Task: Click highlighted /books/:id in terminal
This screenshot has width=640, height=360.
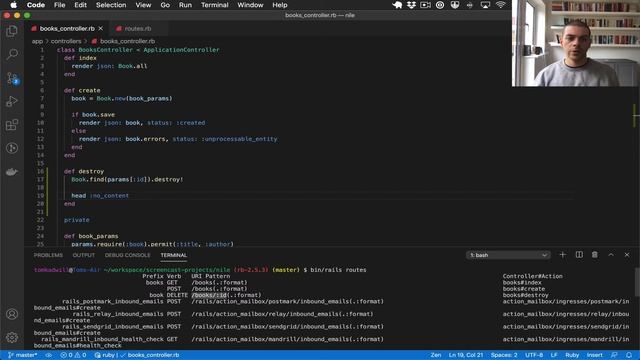Action: [209, 295]
